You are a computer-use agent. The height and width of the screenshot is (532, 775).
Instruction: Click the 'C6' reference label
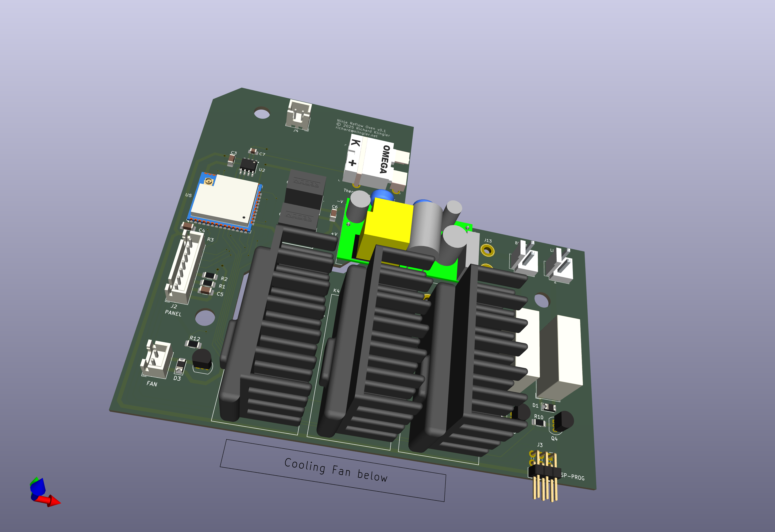pyautogui.click(x=334, y=207)
